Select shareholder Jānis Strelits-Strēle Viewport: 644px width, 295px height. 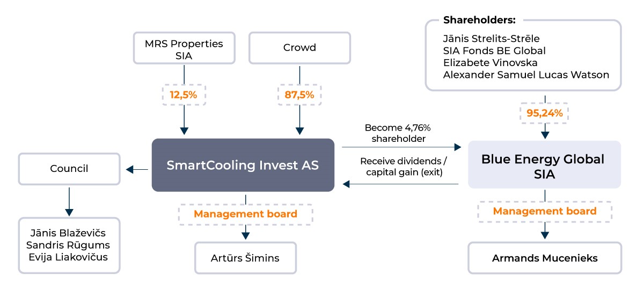click(491, 39)
